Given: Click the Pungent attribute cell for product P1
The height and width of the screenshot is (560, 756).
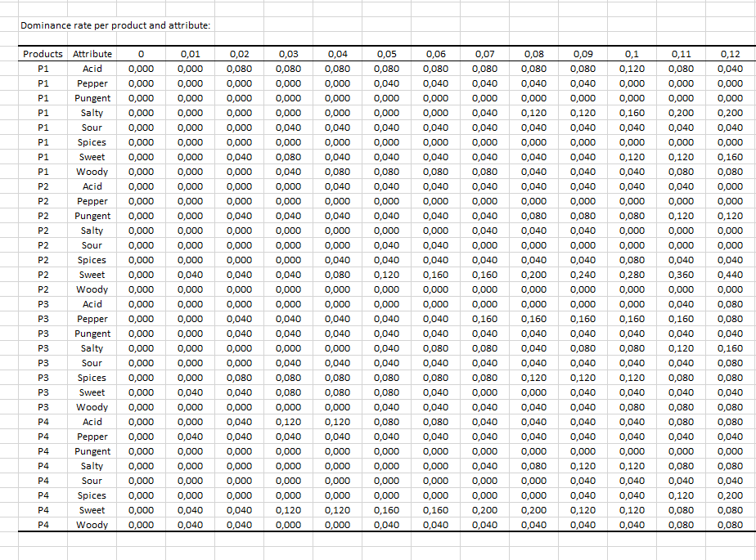Looking at the screenshot, I should point(92,98).
